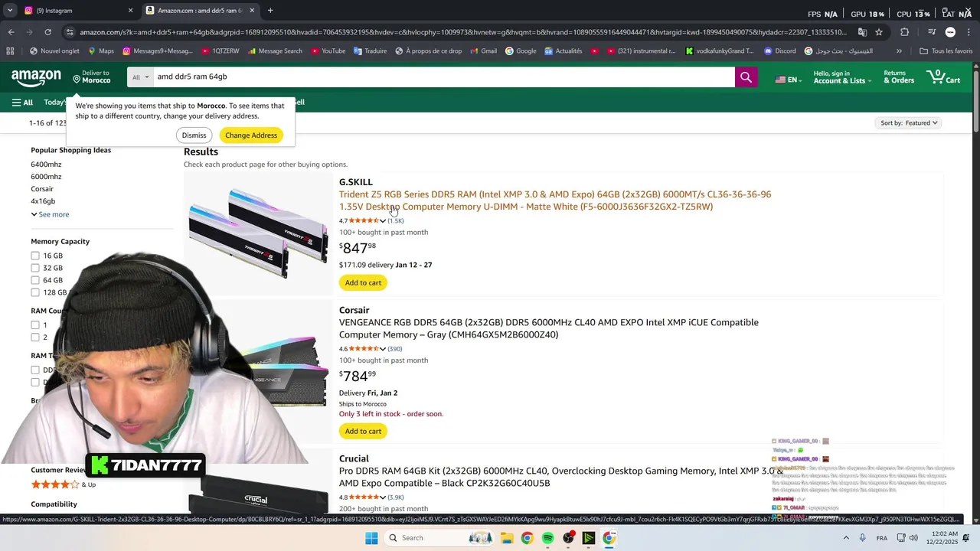
Task: Check the 64 GB memory capacity filter
Action: click(x=35, y=280)
